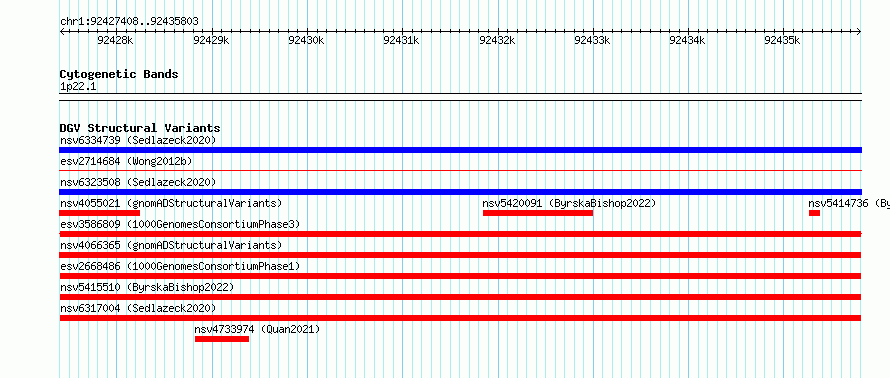Click the chr1:92427408..92435803 coordinate label
This screenshot has height=378, width=890.
[129, 22]
